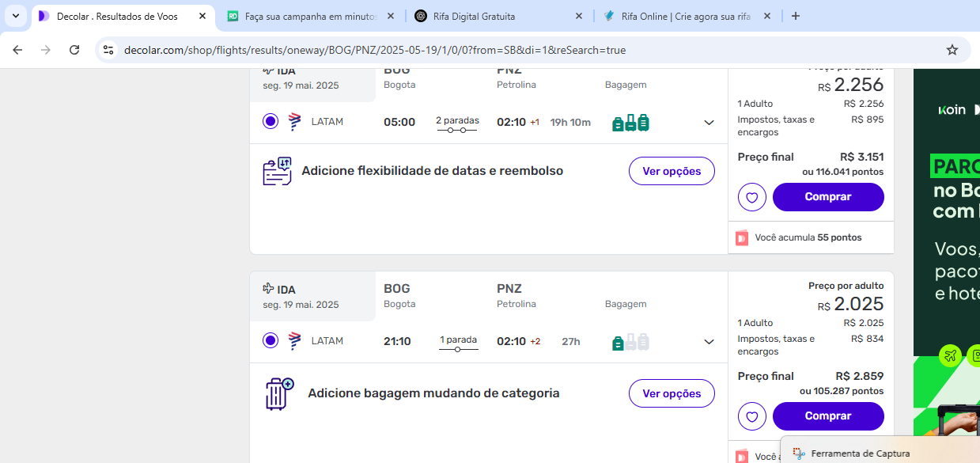Click baggage icons on the 21:10 LATAM flight
This screenshot has width=980, height=463.
coord(630,342)
